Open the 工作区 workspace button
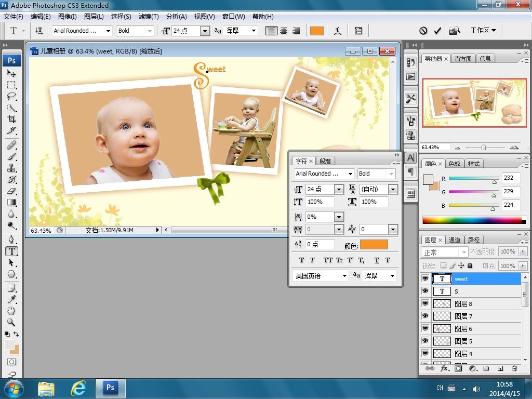Viewport: 532px width, 399px height. pos(483,31)
